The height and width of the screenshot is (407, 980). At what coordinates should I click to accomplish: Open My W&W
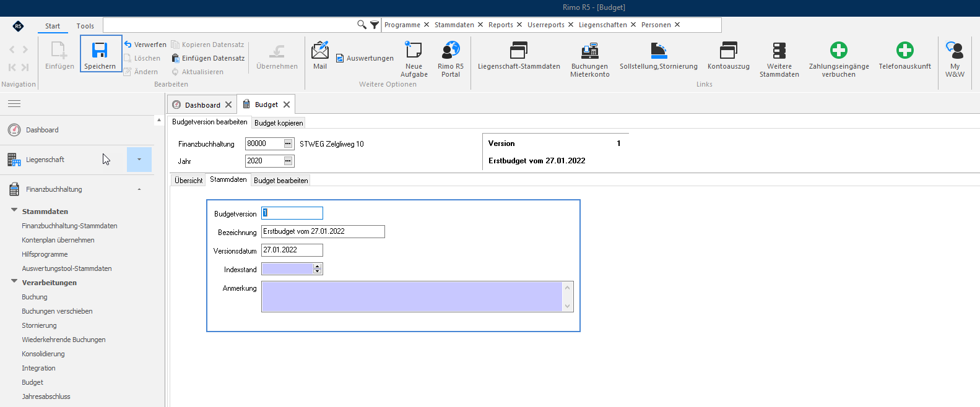click(x=955, y=59)
